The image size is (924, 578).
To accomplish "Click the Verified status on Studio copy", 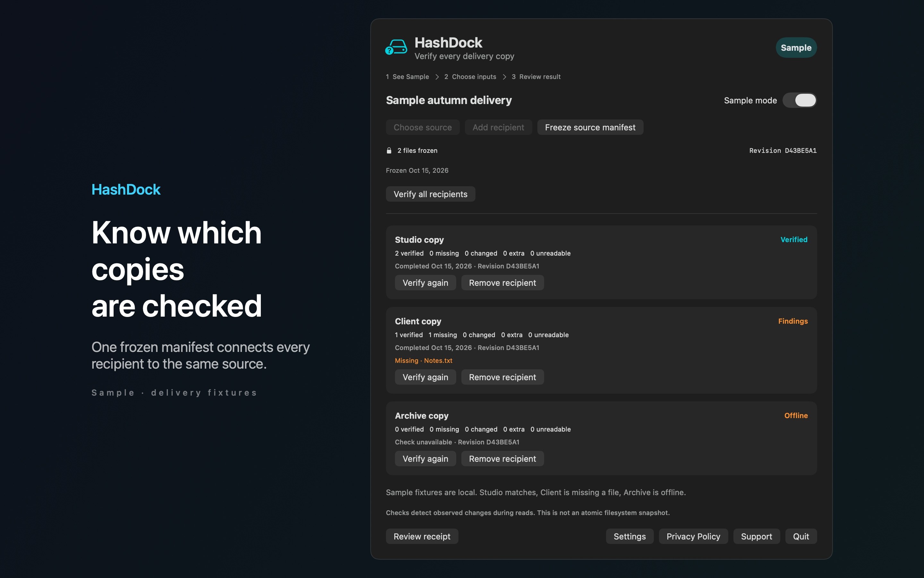I will point(794,240).
